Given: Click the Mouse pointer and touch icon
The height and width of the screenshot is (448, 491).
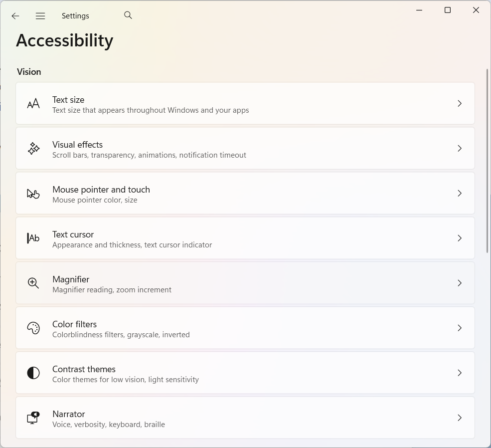Looking at the screenshot, I should (33, 194).
